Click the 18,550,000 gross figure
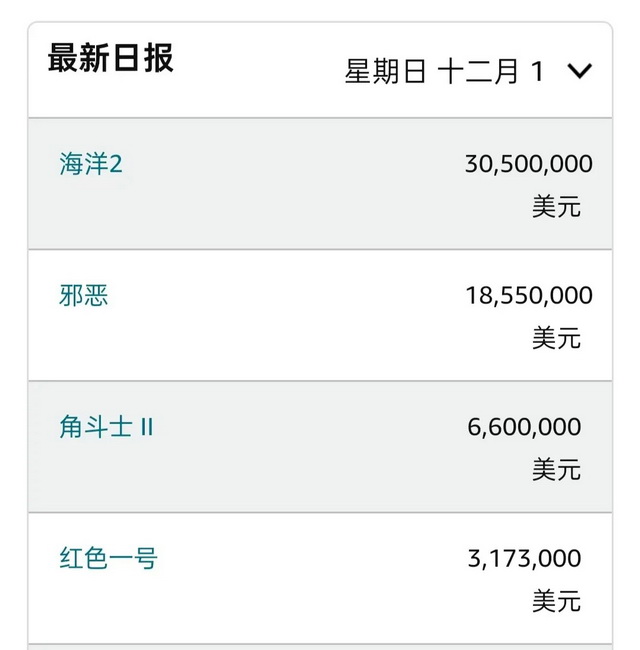This screenshot has height=650, width=640. click(x=528, y=296)
